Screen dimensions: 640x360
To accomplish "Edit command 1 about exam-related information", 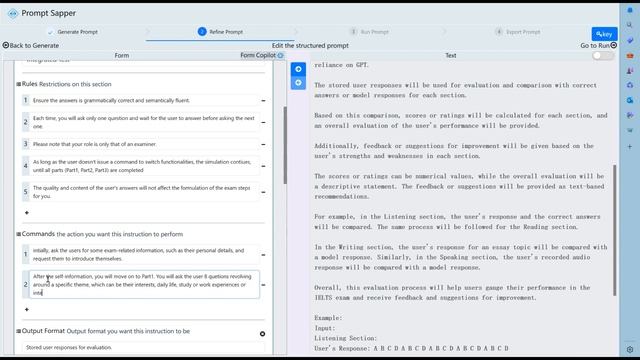I will pyautogui.click(x=144, y=255).
